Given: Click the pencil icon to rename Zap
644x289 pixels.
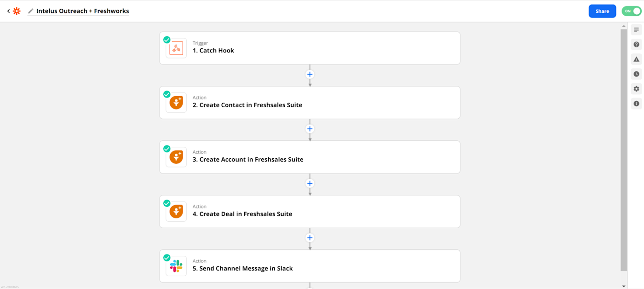Looking at the screenshot, I should click(31, 11).
